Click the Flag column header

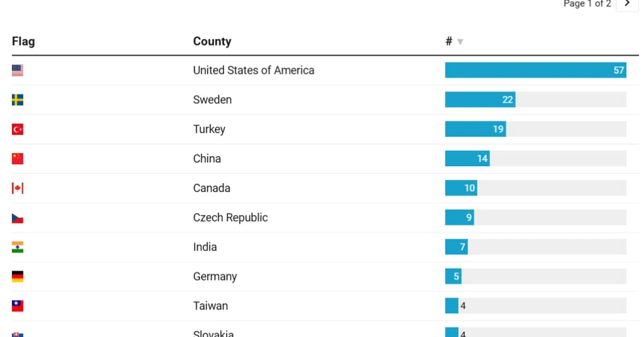point(23,41)
